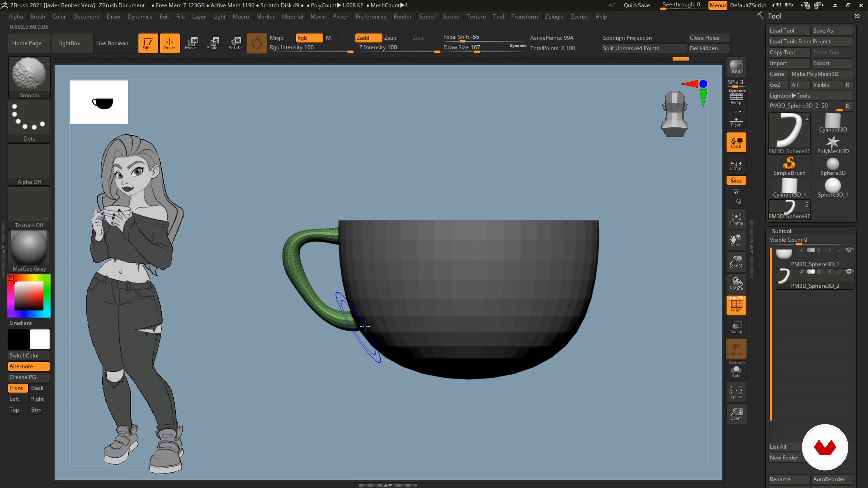Viewport: 868px width, 488px height.
Task: Toggle Zsub sculpt mode
Action: pyautogui.click(x=390, y=38)
